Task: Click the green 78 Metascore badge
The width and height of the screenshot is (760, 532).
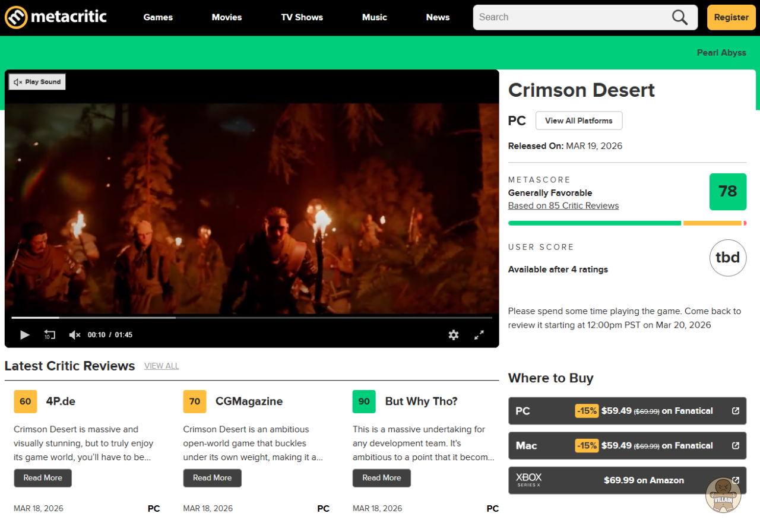Action: [x=727, y=192]
